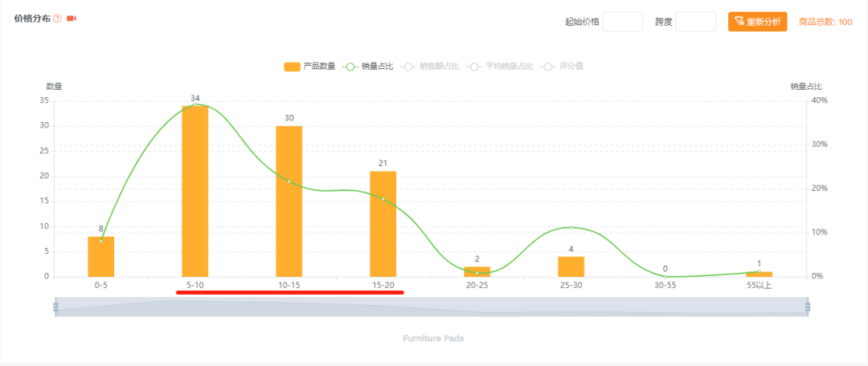Click the right handle of the zoom slider
The height and width of the screenshot is (366, 868).
coord(808,307)
